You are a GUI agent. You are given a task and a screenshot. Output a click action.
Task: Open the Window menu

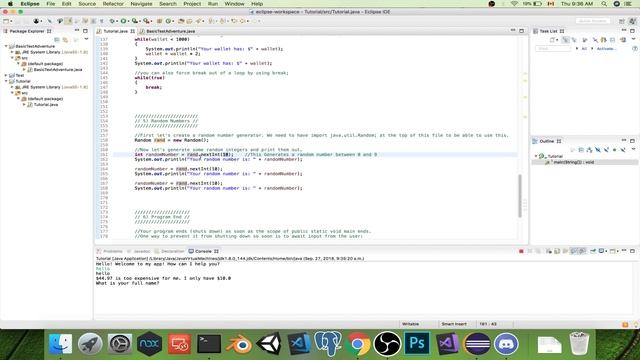click(x=234, y=4)
